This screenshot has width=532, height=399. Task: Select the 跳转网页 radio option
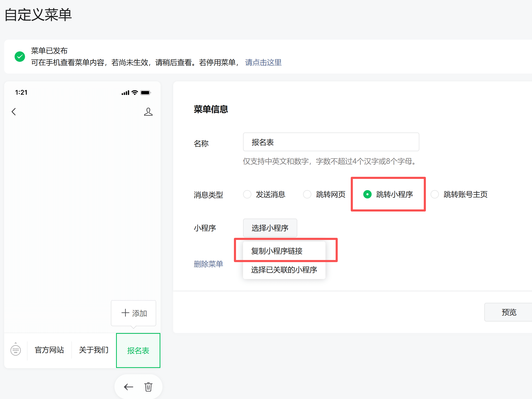tap(307, 194)
